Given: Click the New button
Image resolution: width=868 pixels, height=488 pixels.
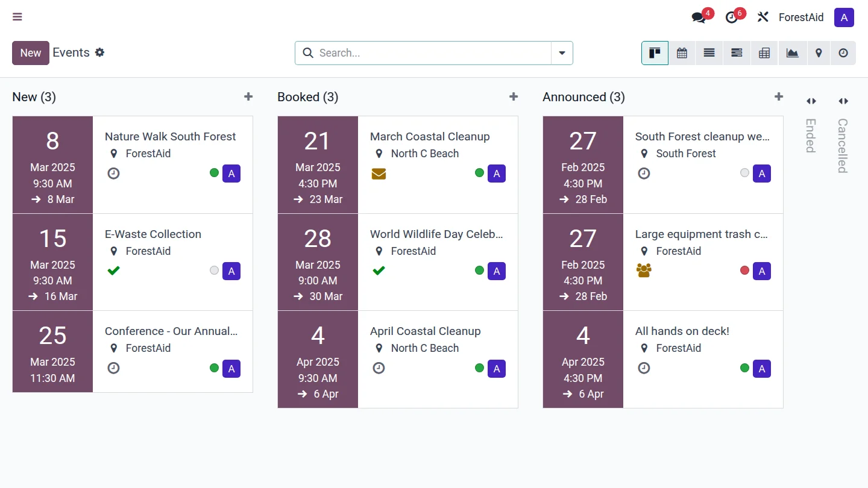Looking at the screenshot, I should coord(31,53).
